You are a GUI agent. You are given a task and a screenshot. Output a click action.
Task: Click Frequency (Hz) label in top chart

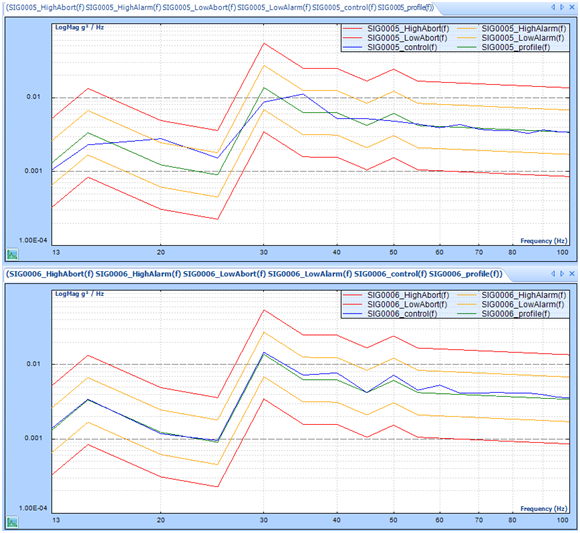pos(544,241)
